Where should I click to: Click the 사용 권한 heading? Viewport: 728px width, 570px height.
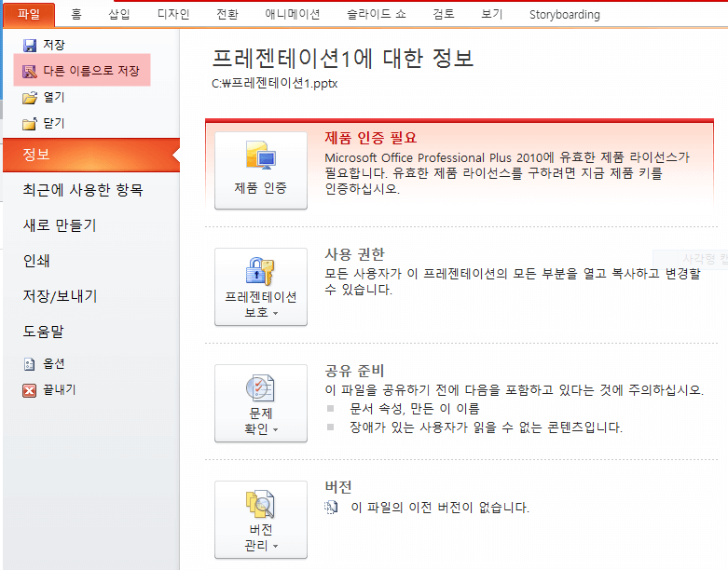[355, 254]
